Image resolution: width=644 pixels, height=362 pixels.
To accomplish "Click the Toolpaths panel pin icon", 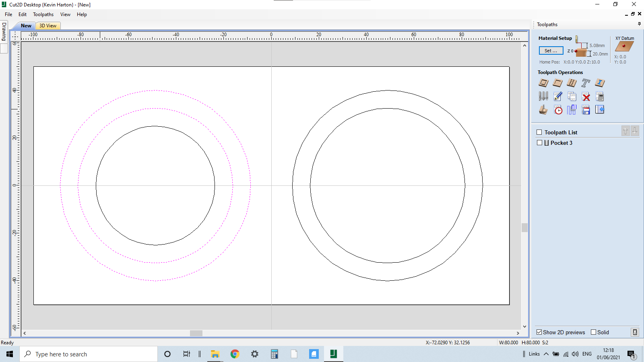I will point(639,24).
